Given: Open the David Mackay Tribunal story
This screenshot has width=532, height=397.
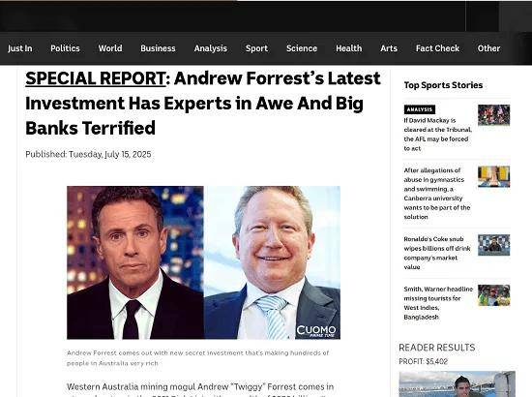Looking at the screenshot, I should [437, 135].
